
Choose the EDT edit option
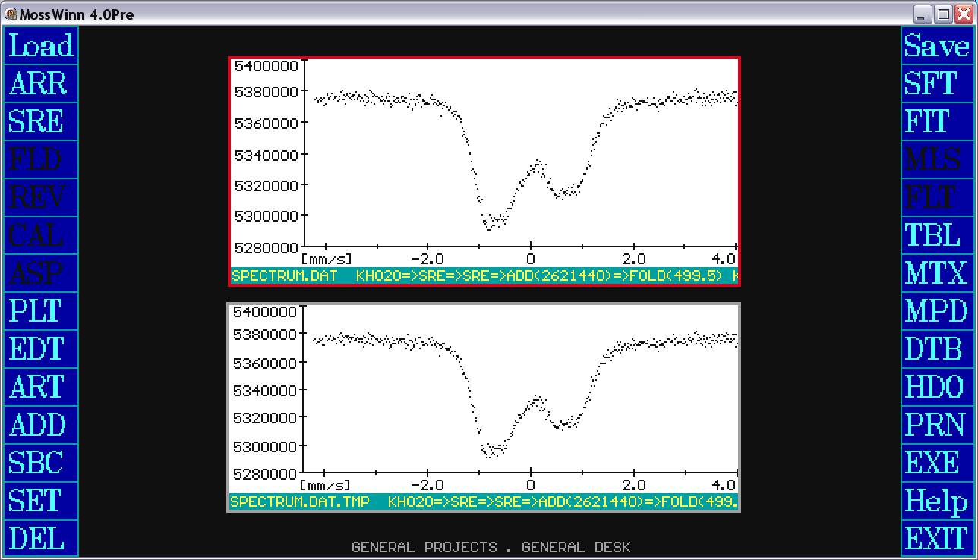pos(41,349)
